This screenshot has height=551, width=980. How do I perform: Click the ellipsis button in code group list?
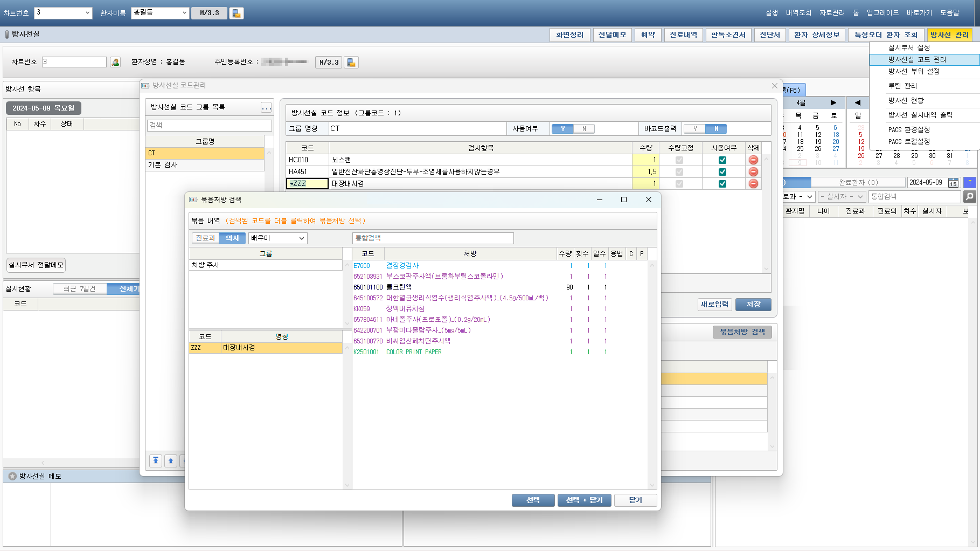coord(266,107)
